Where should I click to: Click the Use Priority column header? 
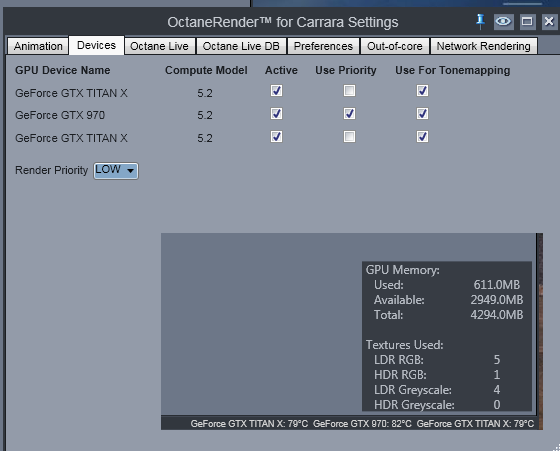pos(346,70)
